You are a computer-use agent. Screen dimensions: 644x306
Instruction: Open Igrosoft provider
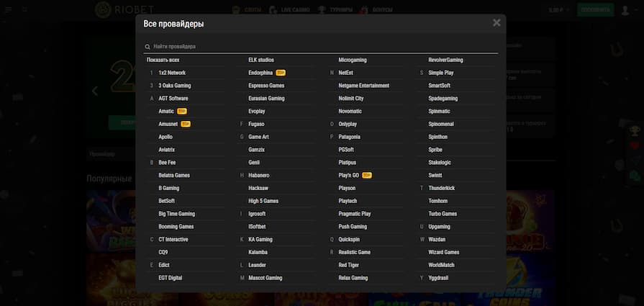tap(257, 214)
